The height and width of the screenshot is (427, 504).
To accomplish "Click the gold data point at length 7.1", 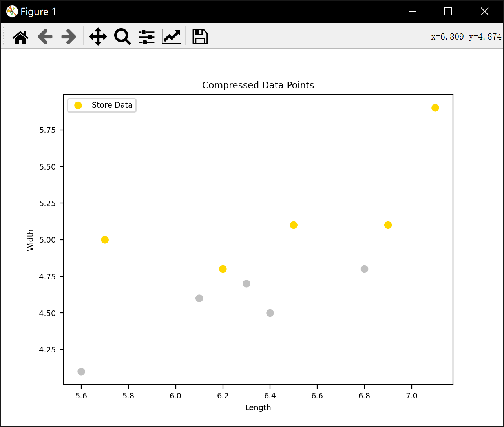I will (x=435, y=108).
